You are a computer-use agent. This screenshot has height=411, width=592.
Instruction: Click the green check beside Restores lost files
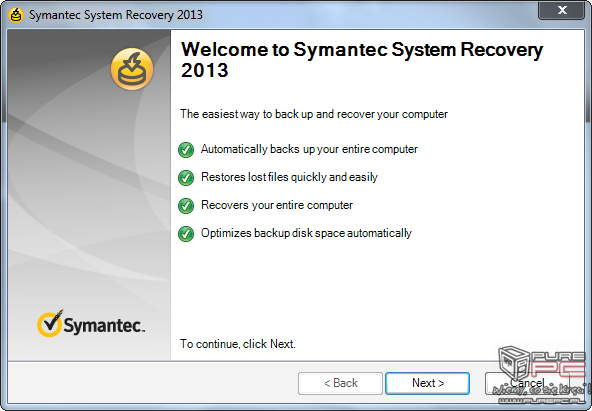point(186,178)
